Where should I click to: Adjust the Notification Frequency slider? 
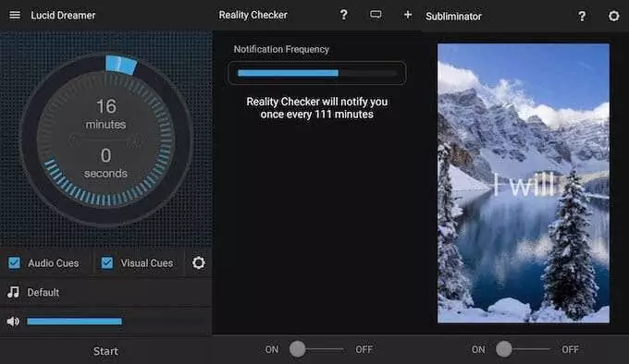pos(317,73)
